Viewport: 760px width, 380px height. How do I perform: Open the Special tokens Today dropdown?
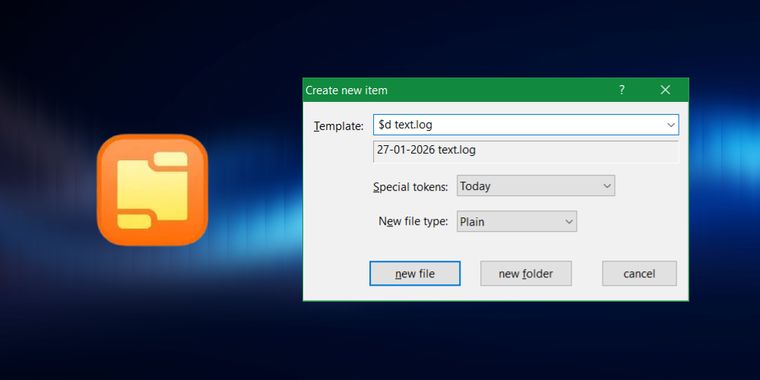tap(536, 186)
